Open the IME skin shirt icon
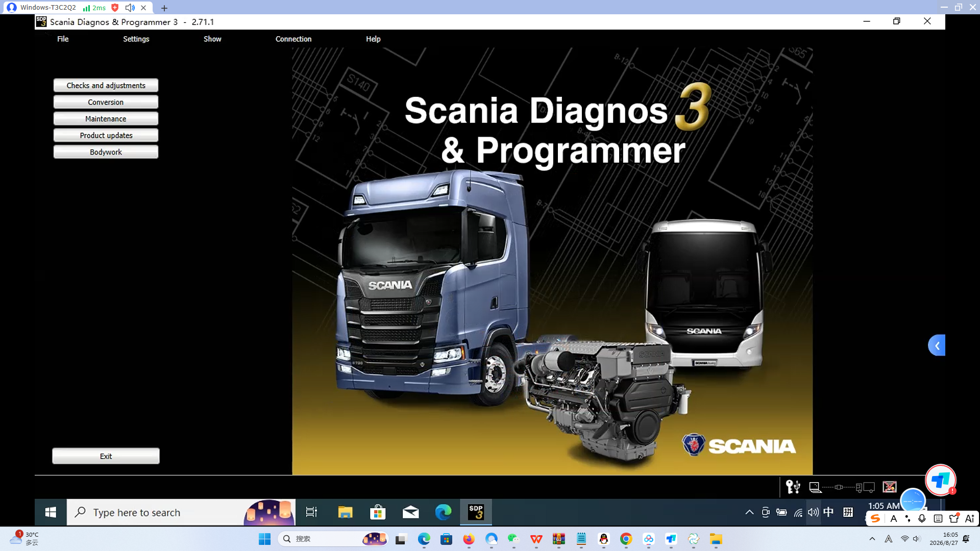 coord(954,518)
